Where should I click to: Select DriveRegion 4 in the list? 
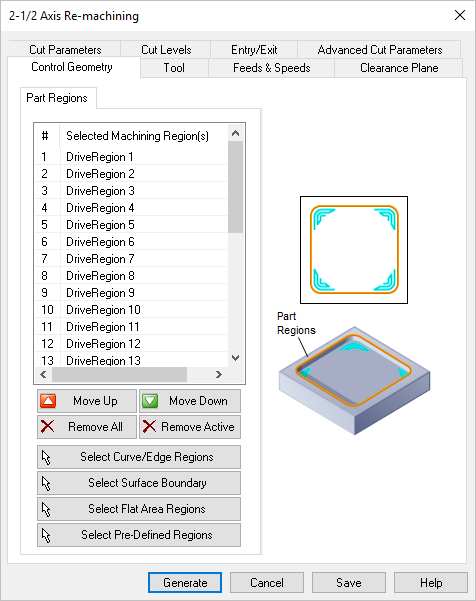[131, 208]
